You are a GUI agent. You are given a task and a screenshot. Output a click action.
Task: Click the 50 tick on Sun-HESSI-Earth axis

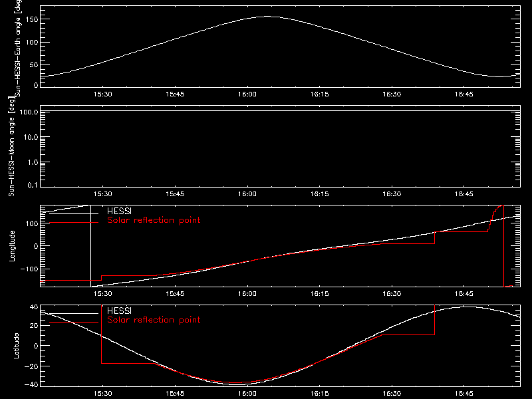click(x=34, y=65)
